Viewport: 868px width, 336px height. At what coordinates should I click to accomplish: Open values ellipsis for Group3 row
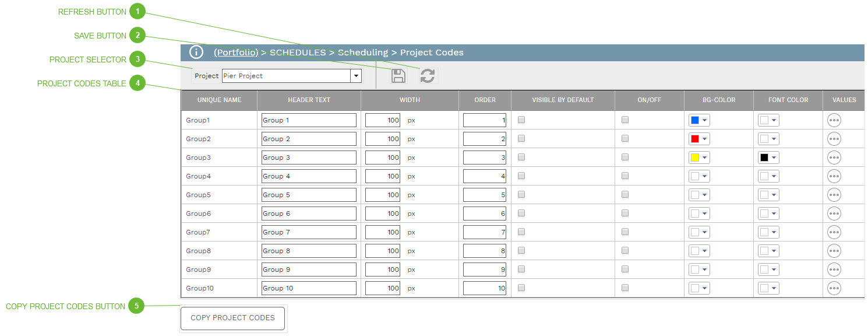[834, 157]
